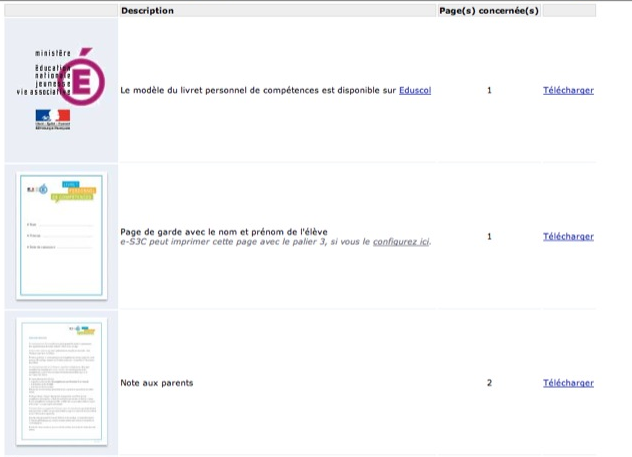The width and height of the screenshot is (632, 457).
Task: Click the République Française flag emblem
Action: point(52,119)
